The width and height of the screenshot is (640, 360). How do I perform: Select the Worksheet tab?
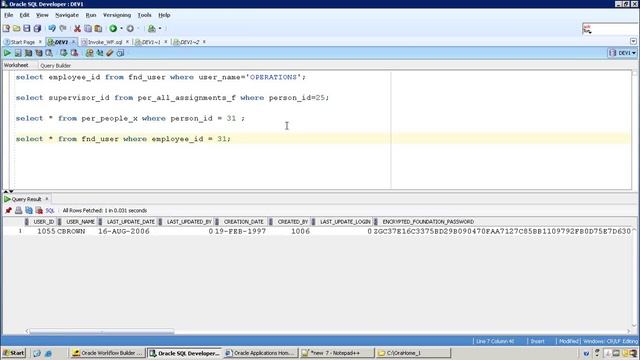tap(16, 65)
